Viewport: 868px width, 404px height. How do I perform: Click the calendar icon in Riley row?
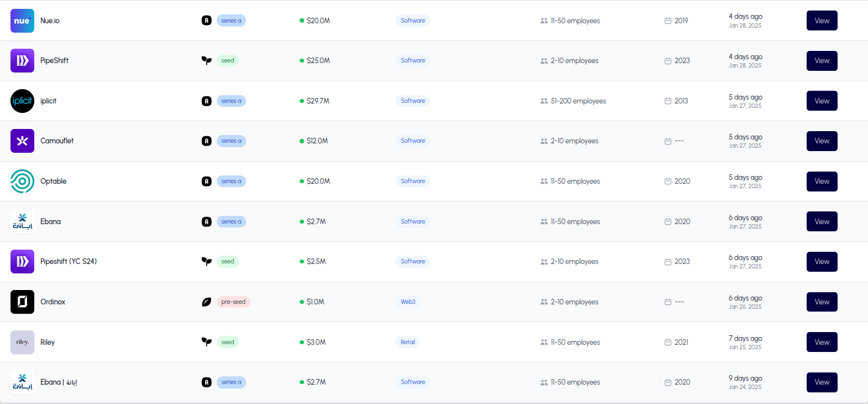668,342
